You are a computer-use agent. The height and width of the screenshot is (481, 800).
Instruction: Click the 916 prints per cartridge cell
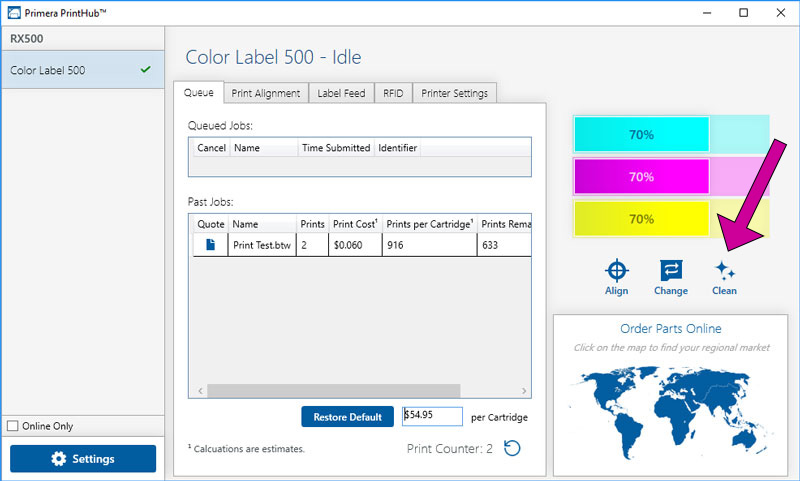click(430, 245)
